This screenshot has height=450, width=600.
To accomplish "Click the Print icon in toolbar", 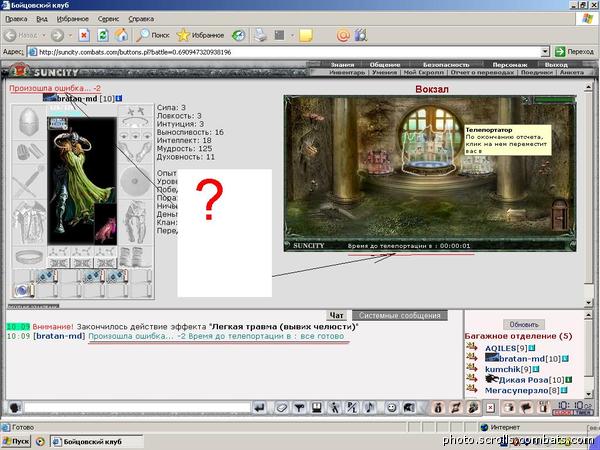I will (x=261, y=35).
